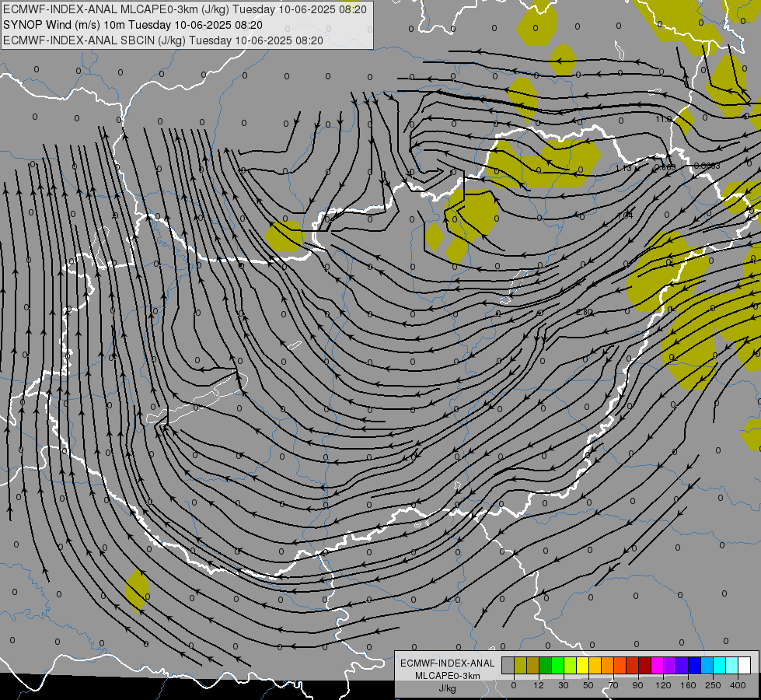Click the olive yellow legend swatch above 0
This screenshot has height=700, width=761.
[520, 665]
